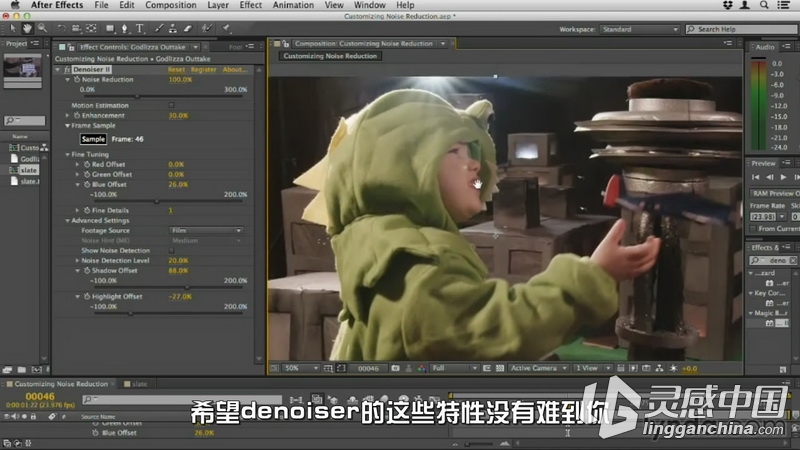Screen dimensions: 800x450
Task: Toggle the From Current checkbox in Preview
Action: point(753,229)
